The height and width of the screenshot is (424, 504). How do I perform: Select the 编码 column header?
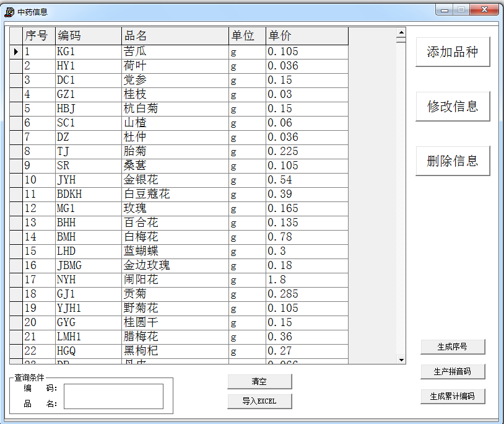click(x=88, y=36)
